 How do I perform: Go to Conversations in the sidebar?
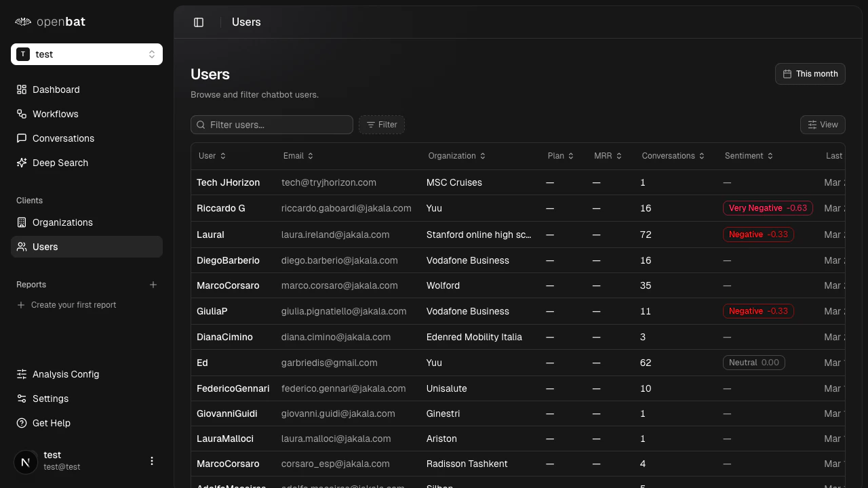(x=63, y=138)
